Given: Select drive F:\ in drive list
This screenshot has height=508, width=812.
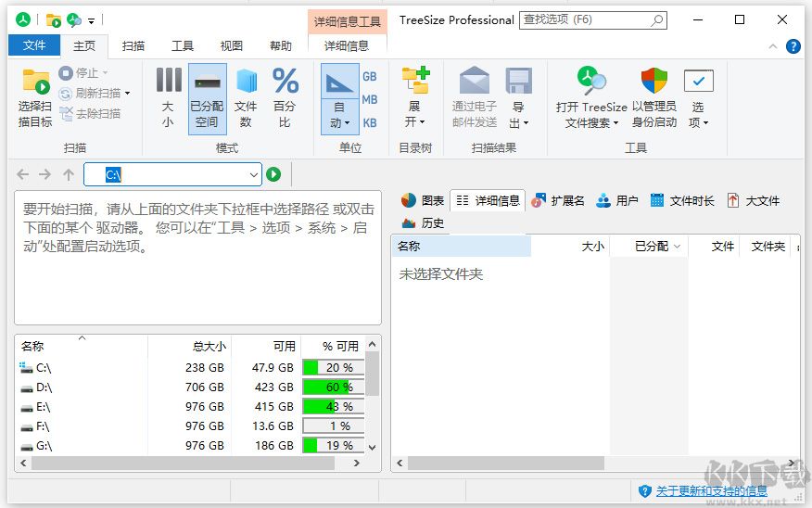Looking at the screenshot, I should (x=43, y=426).
